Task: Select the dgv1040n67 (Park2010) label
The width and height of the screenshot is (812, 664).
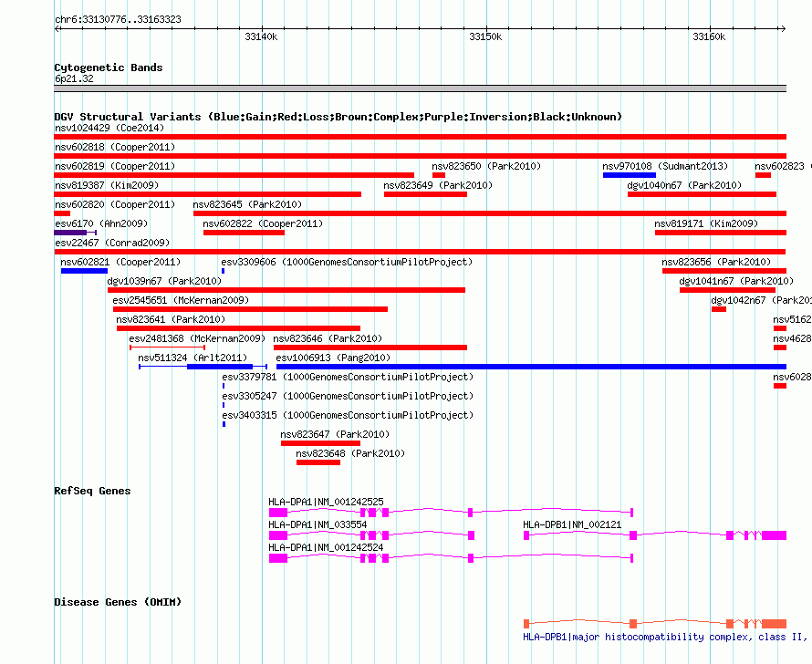Action: click(x=684, y=185)
